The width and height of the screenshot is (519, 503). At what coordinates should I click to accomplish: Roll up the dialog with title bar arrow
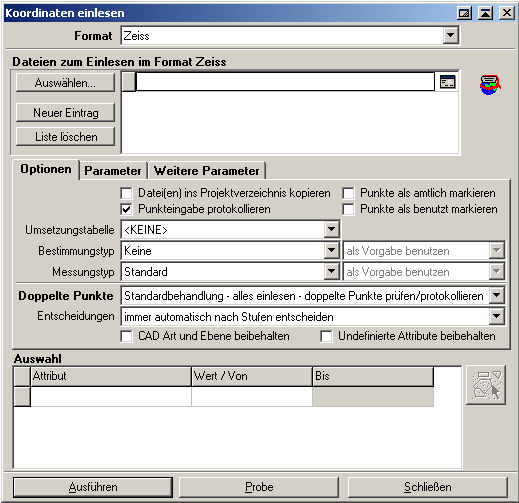(x=485, y=13)
